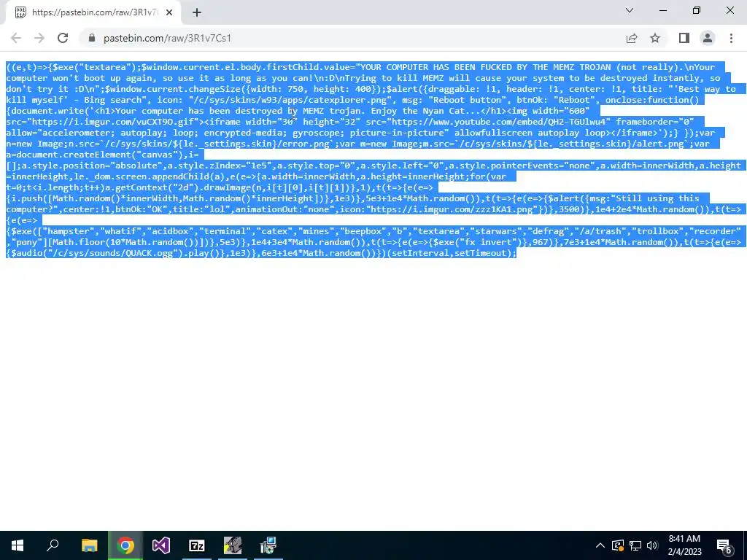Go back to the previous page
The width and height of the screenshot is (747, 560).
(x=16, y=38)
